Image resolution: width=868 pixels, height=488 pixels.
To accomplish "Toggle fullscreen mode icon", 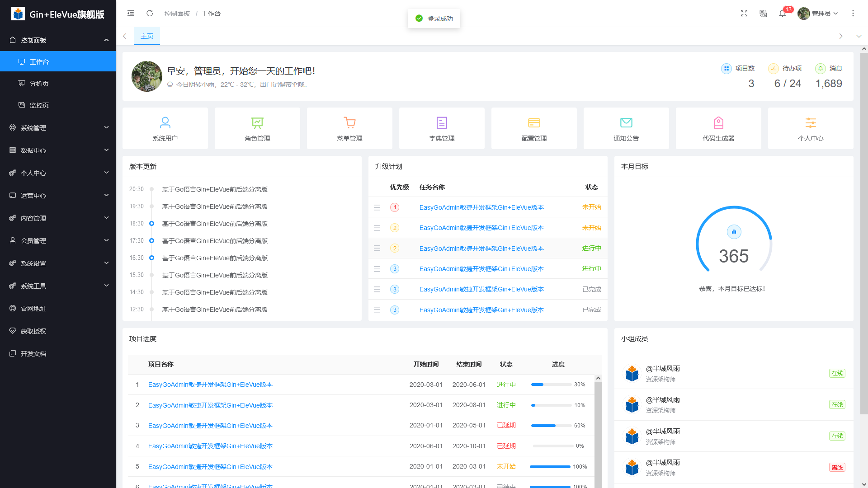I will [x=744, y=14].
